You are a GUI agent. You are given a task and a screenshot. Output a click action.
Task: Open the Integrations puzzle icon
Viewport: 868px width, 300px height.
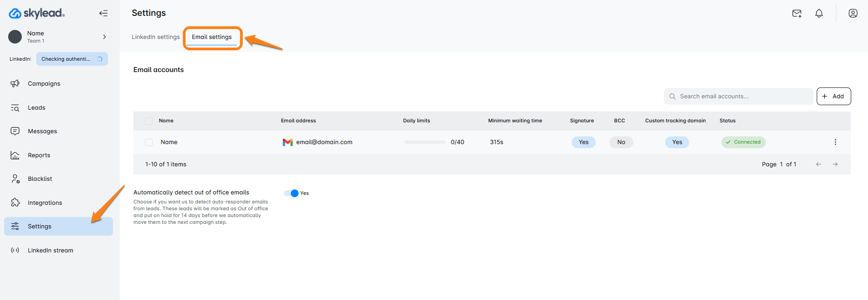(15, 203)
